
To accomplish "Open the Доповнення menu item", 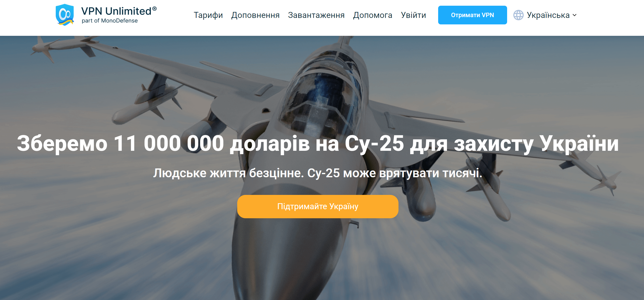I will pyautogui.click(x=255, y=15).
